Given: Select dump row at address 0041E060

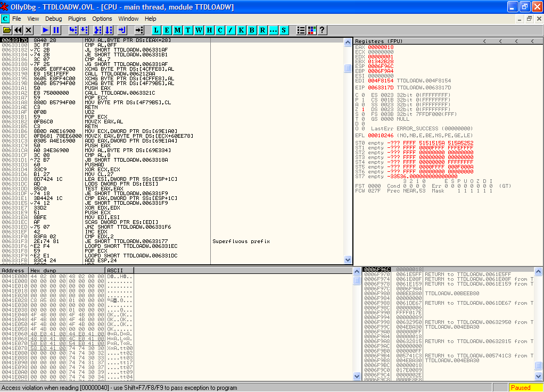Looking at the screenshot, I should [67, 334].
